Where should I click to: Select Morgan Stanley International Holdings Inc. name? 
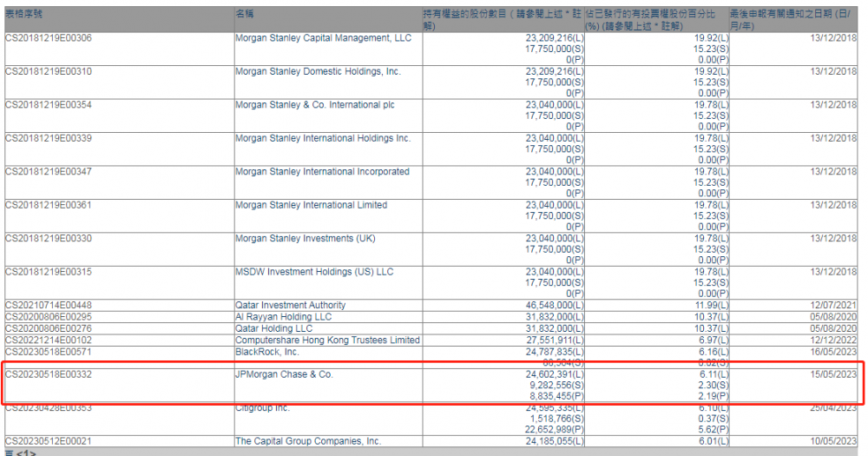[x=323, y=138]
